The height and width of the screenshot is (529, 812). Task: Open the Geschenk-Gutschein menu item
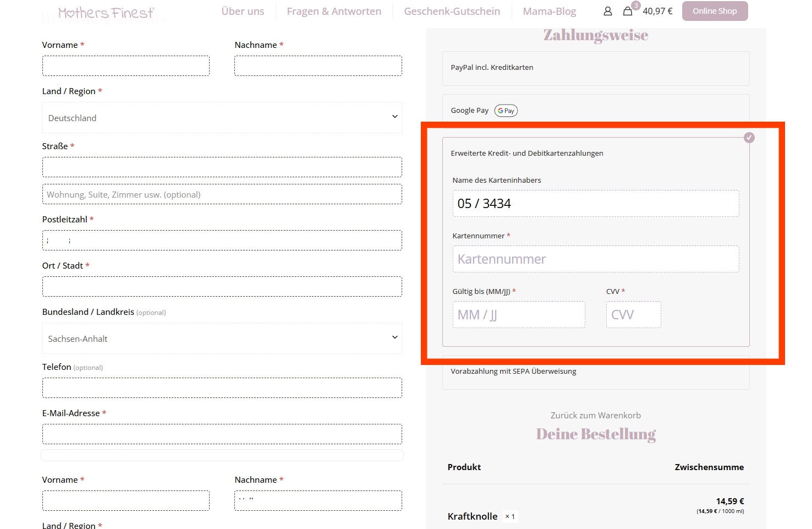coord(452,12)
